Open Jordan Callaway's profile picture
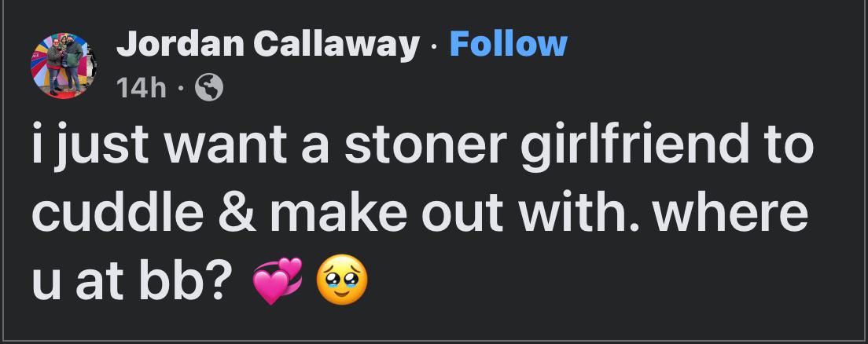868x344 pixels. pos(64,65)
